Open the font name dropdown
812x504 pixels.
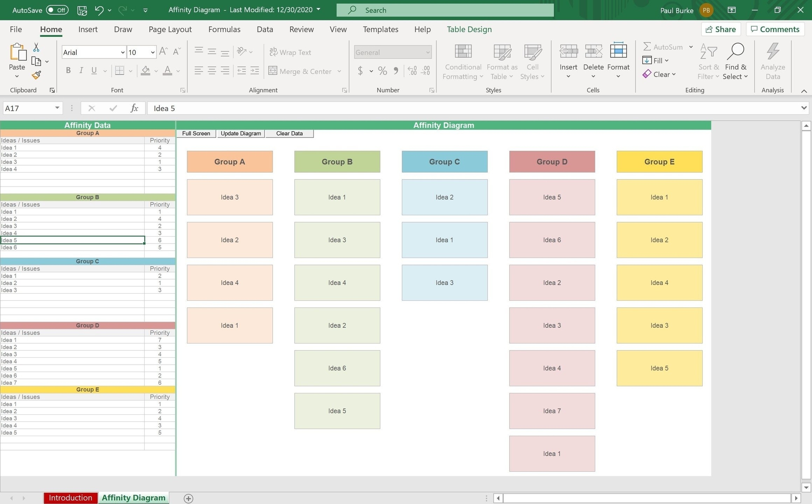[x=122, y=52]
